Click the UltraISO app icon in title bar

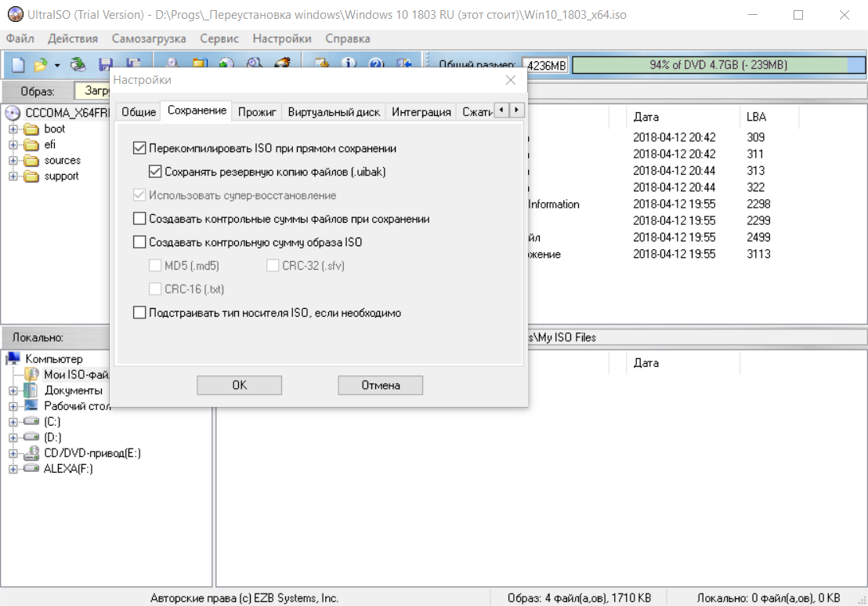point(16,14)
